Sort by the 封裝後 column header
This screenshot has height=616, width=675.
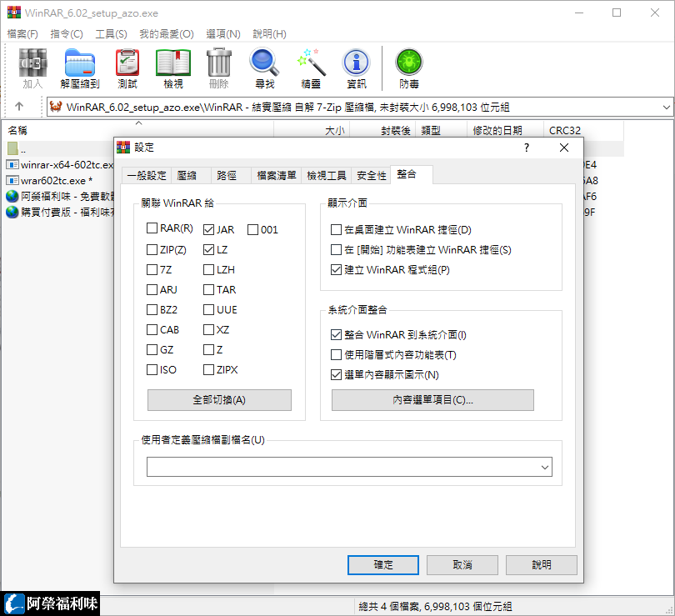click(382, 130)
